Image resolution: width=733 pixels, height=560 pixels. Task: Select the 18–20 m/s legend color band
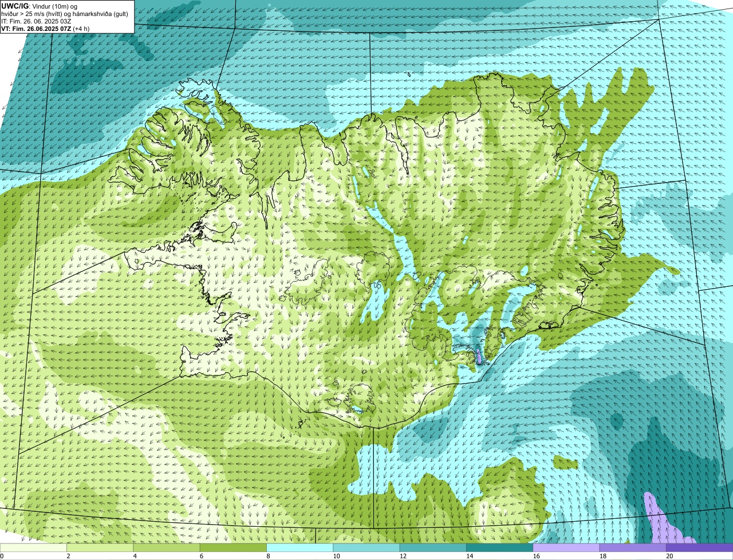tap(633, 547)
